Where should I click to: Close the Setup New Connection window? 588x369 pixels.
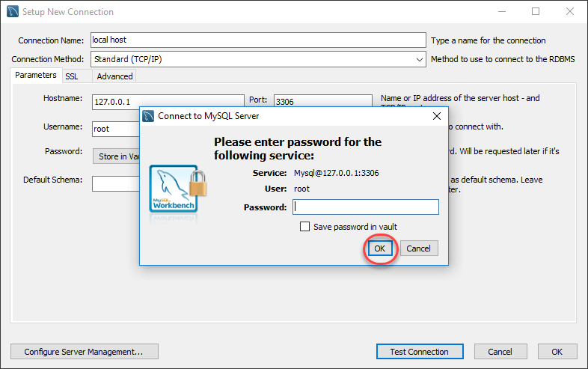(570, 12)
